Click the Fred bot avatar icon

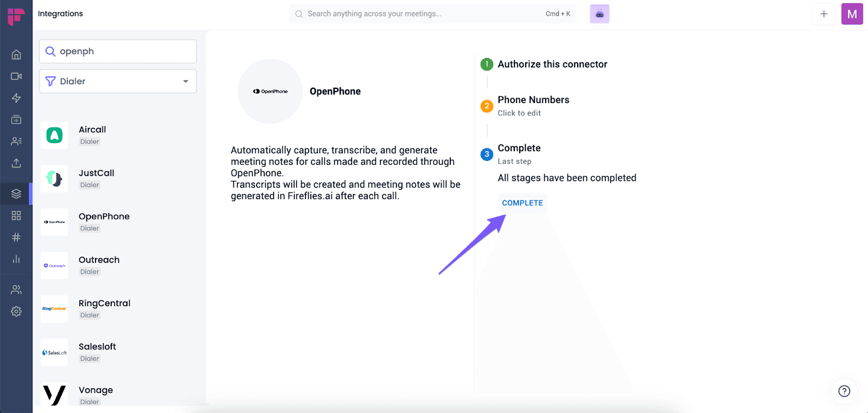[x=599, y=14]
